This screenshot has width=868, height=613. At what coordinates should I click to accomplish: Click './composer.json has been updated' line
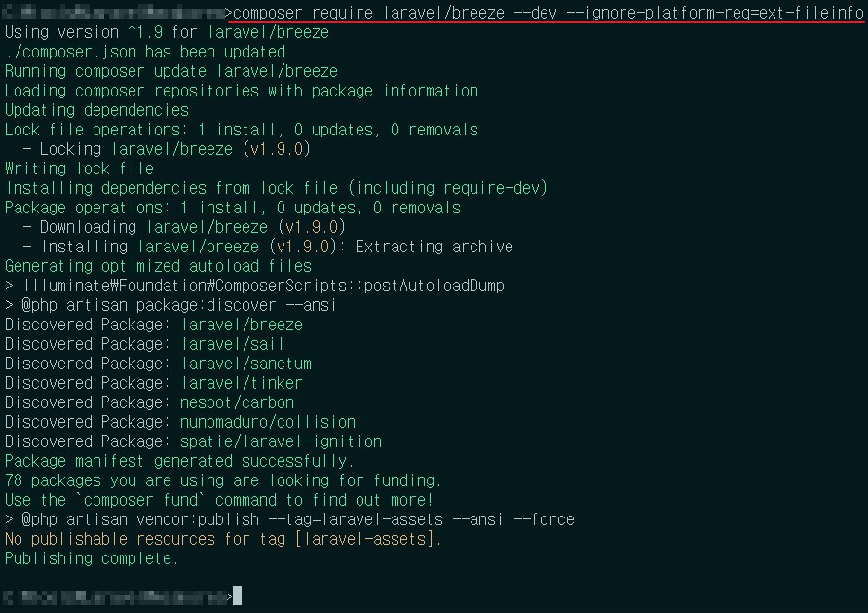(x=145, y=52)
